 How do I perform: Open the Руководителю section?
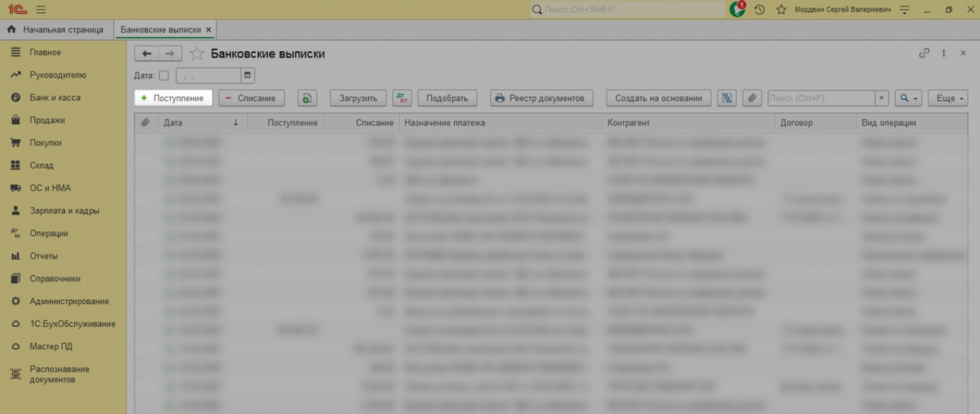[58, 75]
